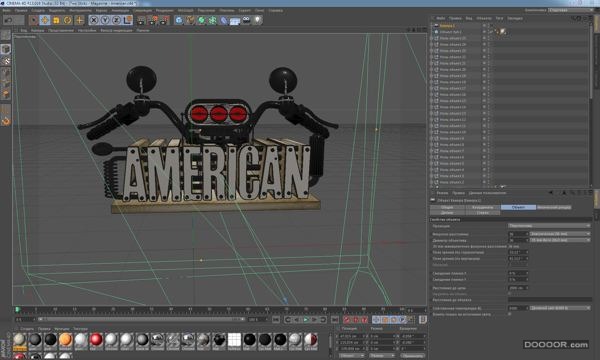
Task: Select the orange material sphere swatch
Action: (x=65, y=340)
